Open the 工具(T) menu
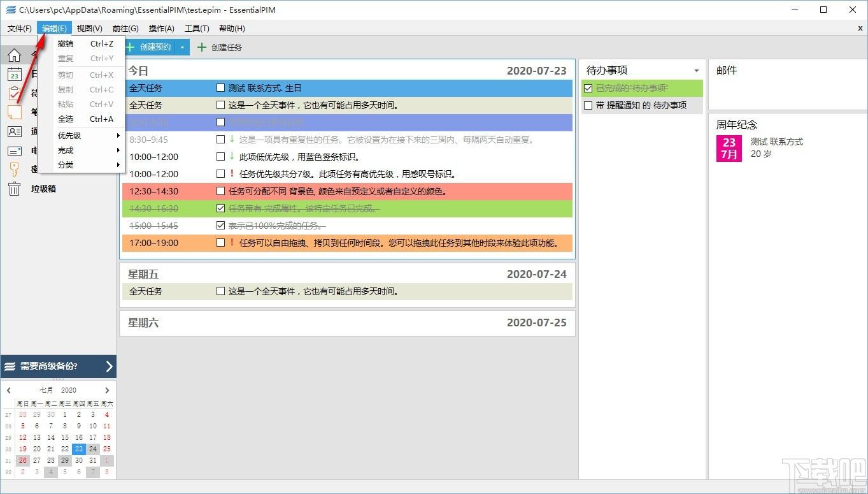Screen dimensions: 868x494 coord(197,28)
